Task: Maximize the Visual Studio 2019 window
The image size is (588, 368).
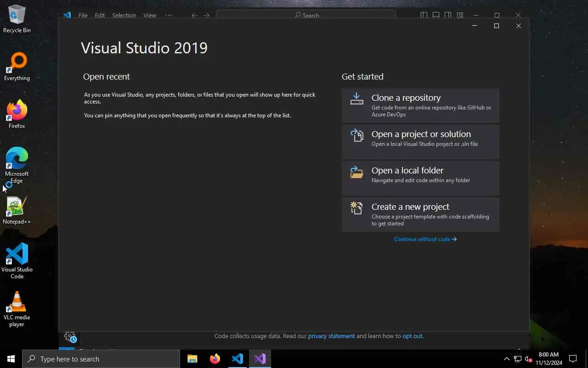Action: click(496, 26)
